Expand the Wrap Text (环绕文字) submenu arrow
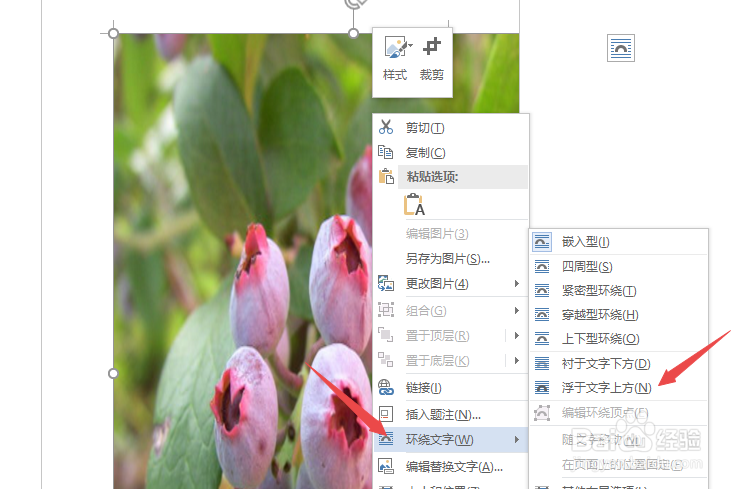 tap(516, 440)
